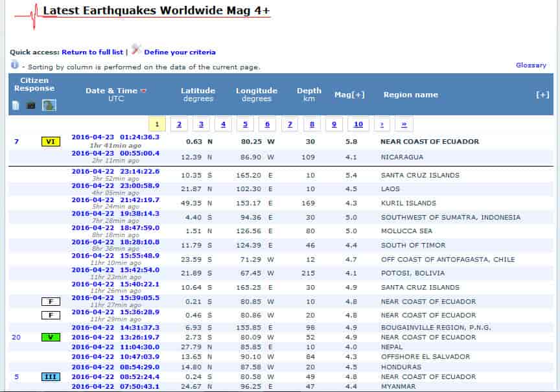Click citizen response count 20
560x392 pixels.
[16, 338]
